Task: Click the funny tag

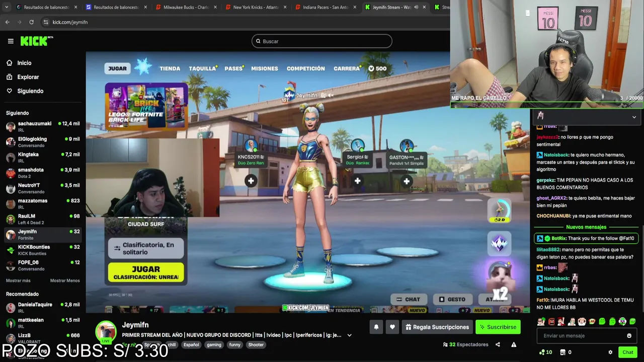Action: 235,345
